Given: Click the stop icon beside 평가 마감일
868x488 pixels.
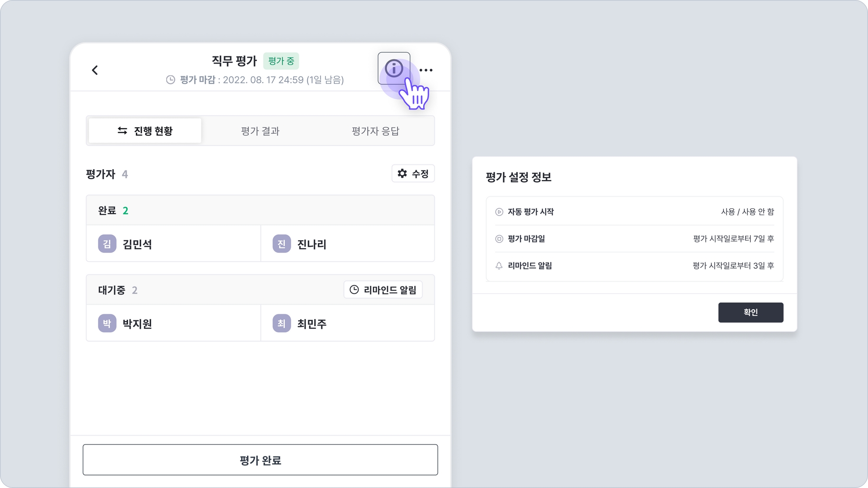Looking at the screenshot, I should pyautogui.click(x=499, y=239).
